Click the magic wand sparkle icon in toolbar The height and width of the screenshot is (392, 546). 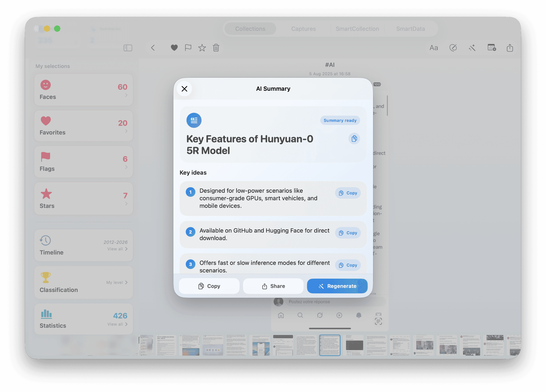coord(472,48)
